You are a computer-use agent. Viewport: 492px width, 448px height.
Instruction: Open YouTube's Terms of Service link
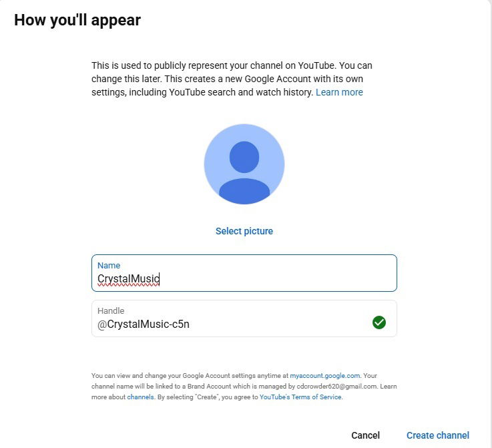[300, 397]
